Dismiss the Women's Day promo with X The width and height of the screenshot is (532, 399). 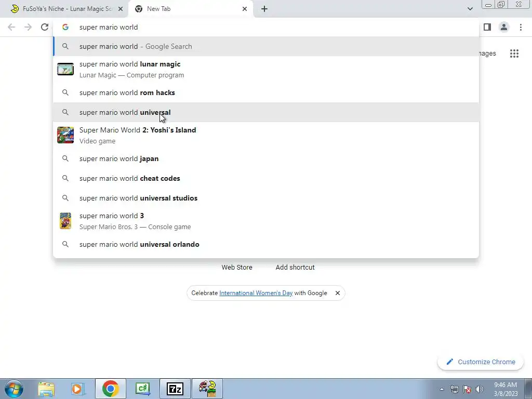338,293
